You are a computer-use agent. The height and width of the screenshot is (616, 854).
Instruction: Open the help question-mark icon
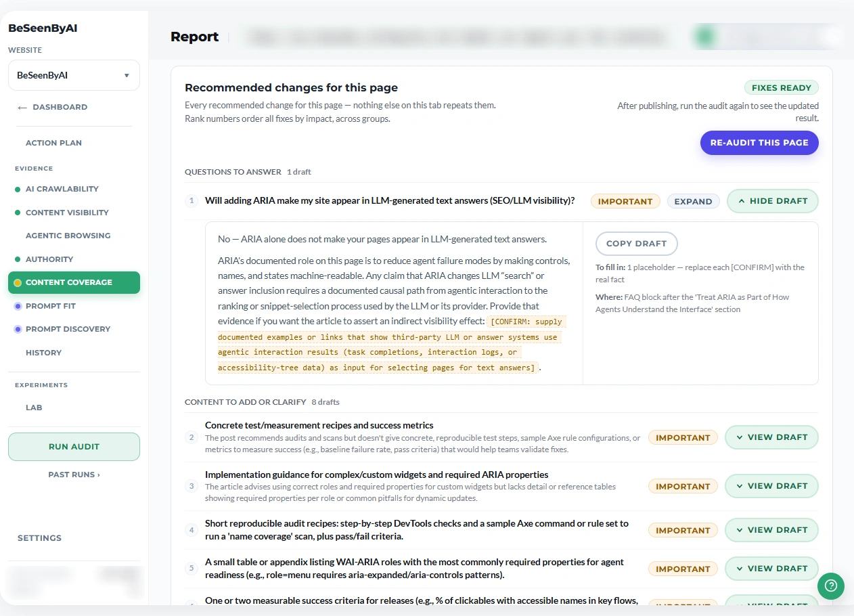831,586
